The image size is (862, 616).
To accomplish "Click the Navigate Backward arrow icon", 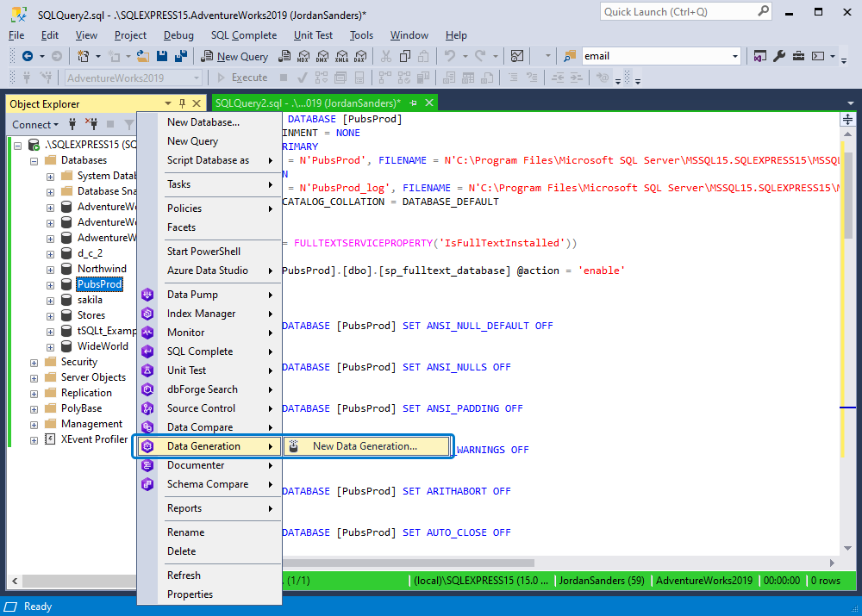I will [x=27, y=56].
